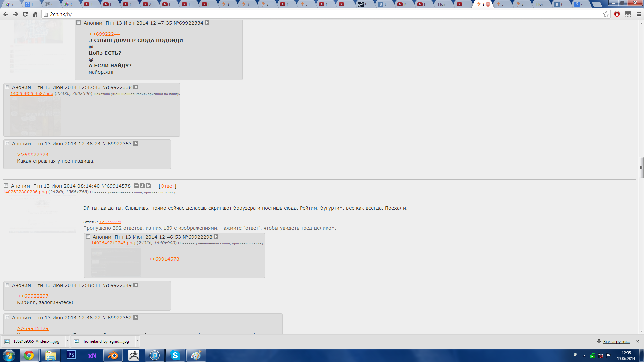Viewport: 644px width, 362px height.
Task: Bookmark this page with the star icon
Action: click(606, 14)
